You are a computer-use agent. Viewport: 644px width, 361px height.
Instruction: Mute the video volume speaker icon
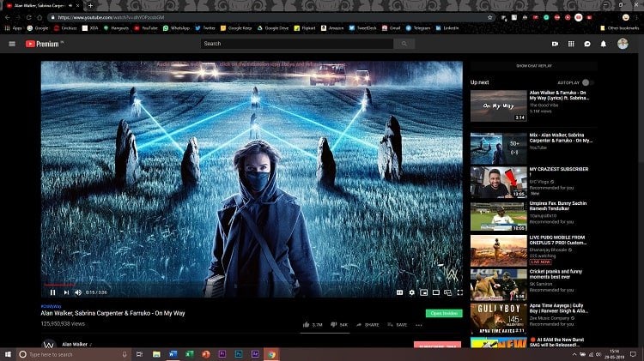(x=78, y=292)
